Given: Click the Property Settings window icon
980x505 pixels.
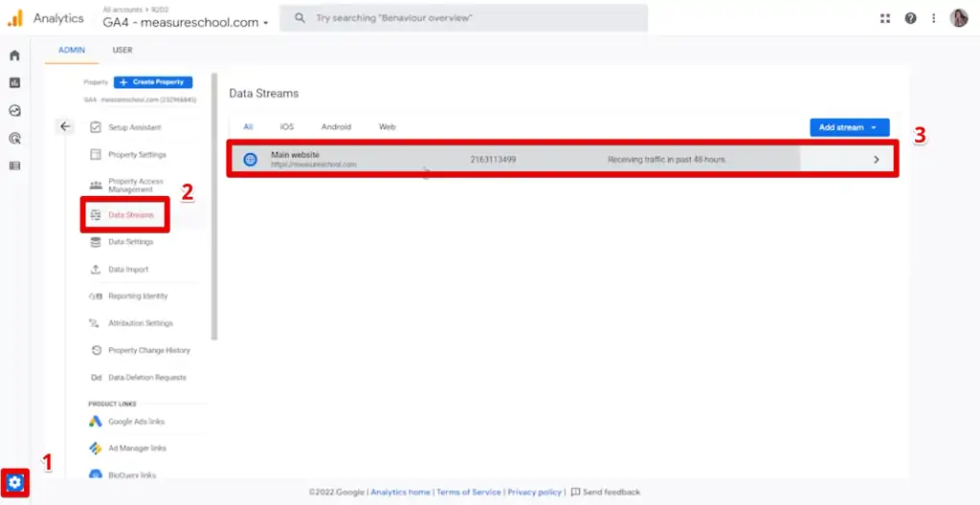Looking at the screenshot, I should point(96,154).
